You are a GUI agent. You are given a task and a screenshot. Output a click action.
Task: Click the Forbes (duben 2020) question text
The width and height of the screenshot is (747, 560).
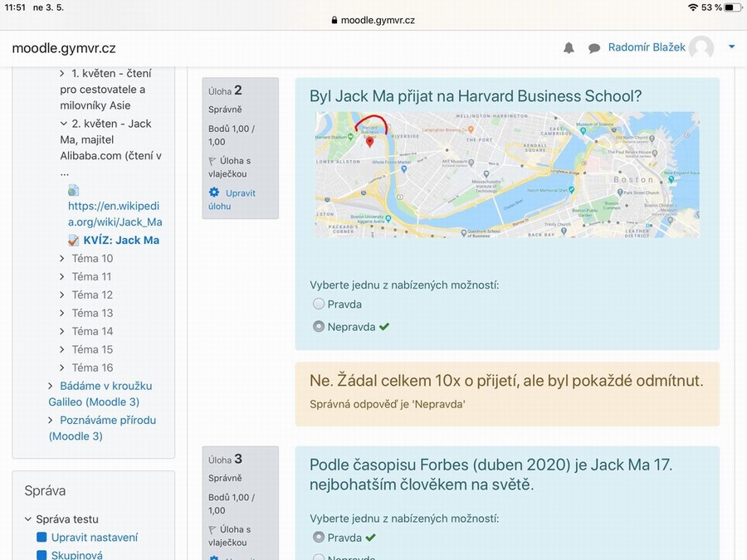(491, 475)
